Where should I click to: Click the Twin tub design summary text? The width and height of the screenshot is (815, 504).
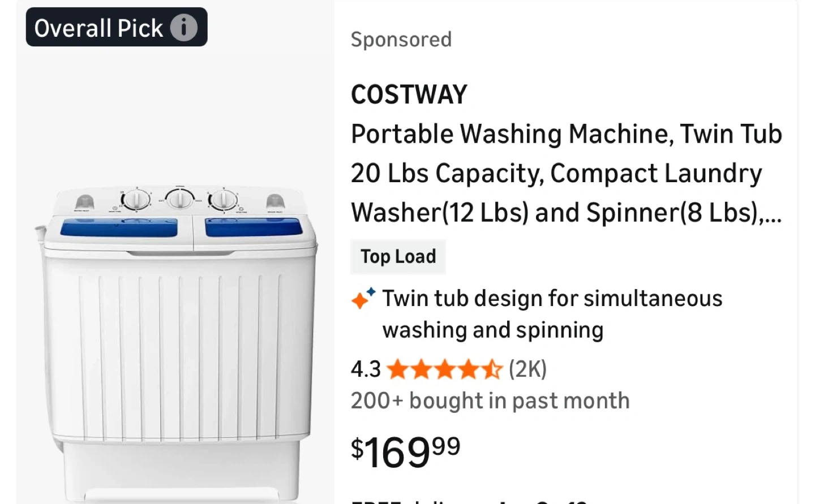(552, 314)
